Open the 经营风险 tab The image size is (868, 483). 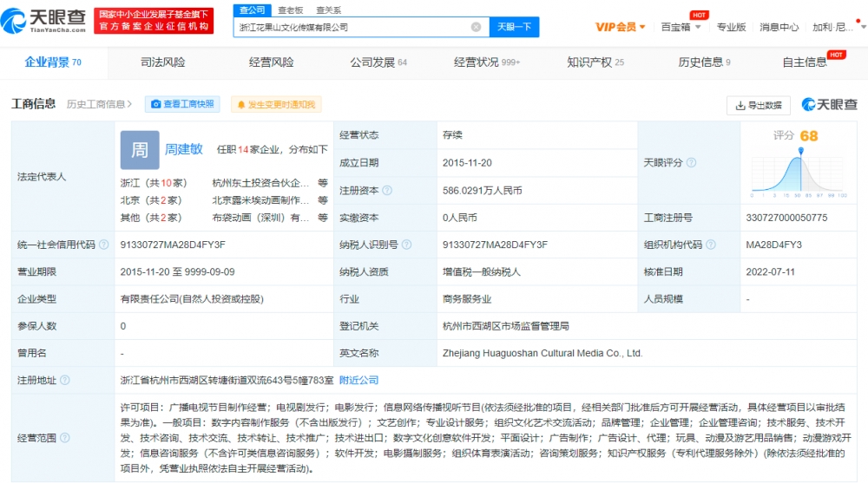click(x=271, y=62)
